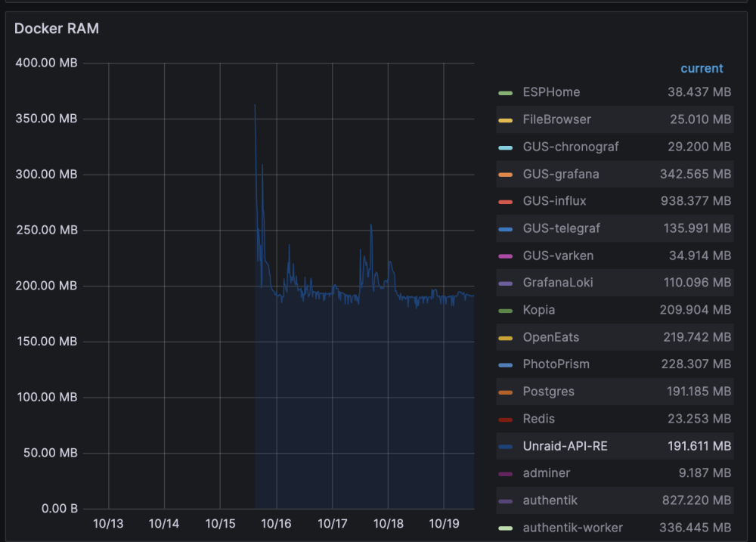This screenshot has height=542, width=756.
Task: Click the FileBrowser legend color swatch
Action: pos(505,120)
